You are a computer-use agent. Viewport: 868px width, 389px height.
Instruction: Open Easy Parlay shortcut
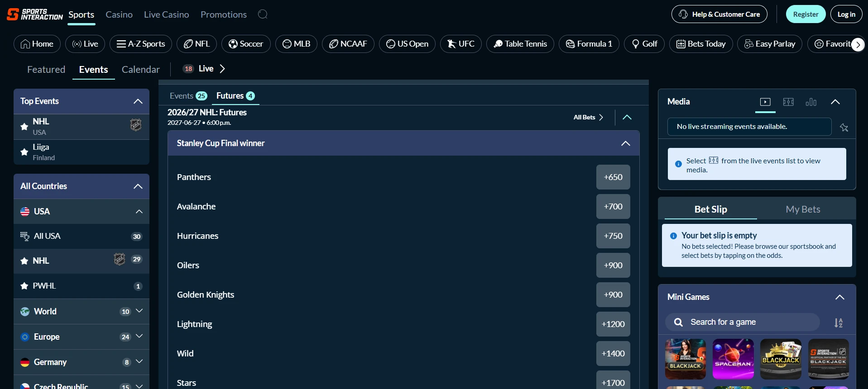[770, 44]
